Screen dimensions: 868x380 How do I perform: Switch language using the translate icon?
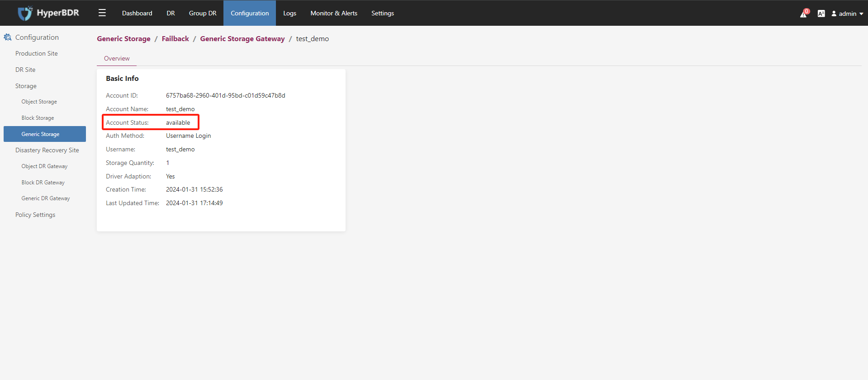click(821, 14)
